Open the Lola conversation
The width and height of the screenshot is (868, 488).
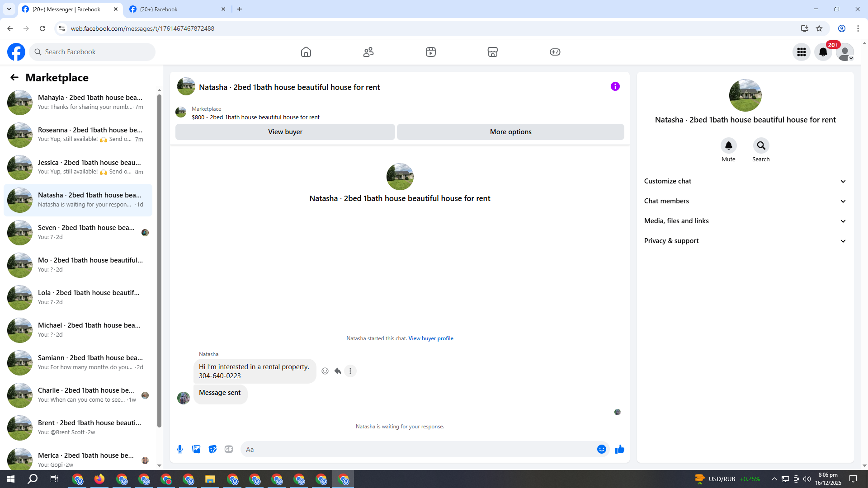[78, 297]
